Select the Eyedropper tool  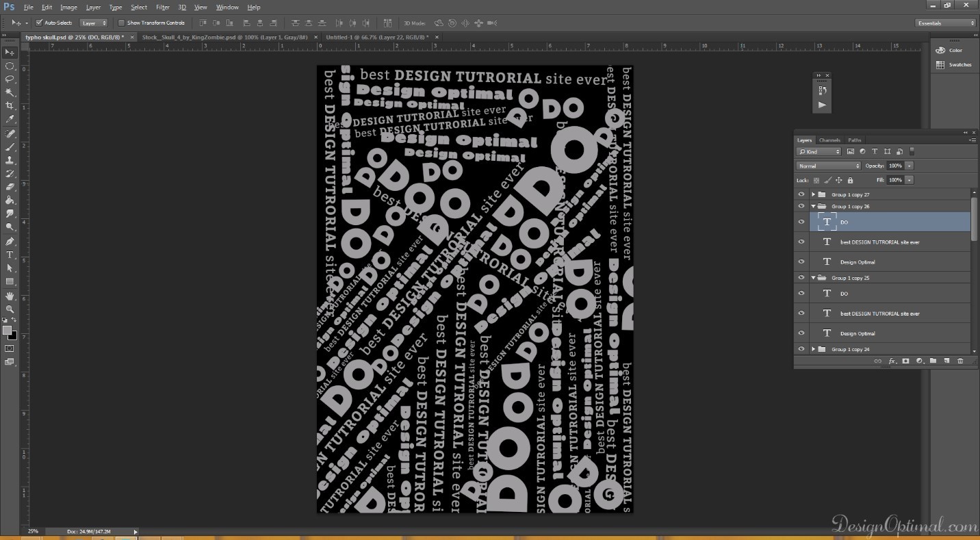point(10,119)
